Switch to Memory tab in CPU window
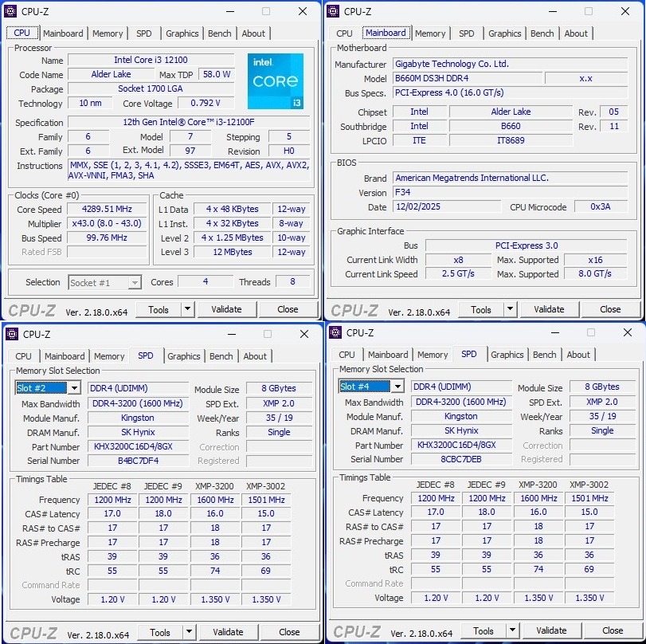Viewport: 646px width, 644px height. tap(108, 33)
